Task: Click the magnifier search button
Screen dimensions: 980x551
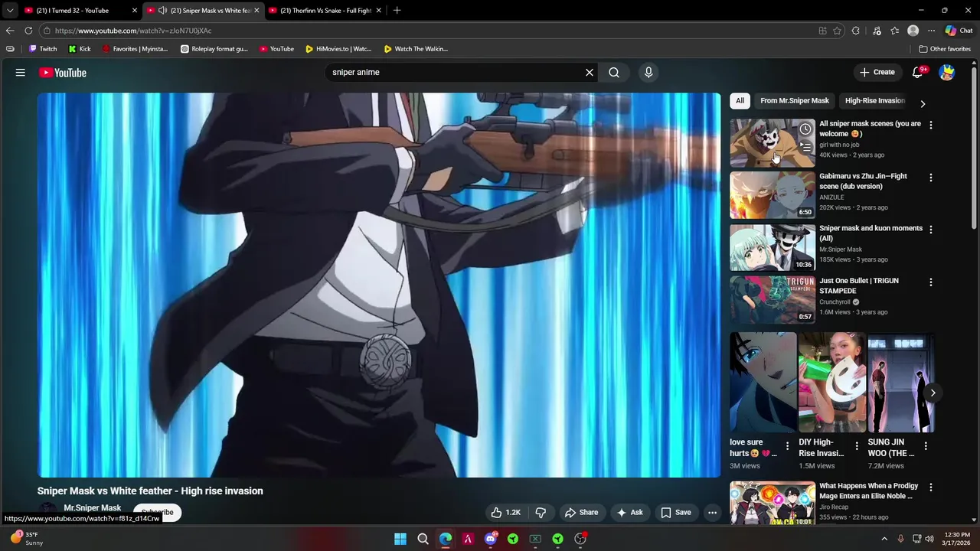Action: coord(614,73)
